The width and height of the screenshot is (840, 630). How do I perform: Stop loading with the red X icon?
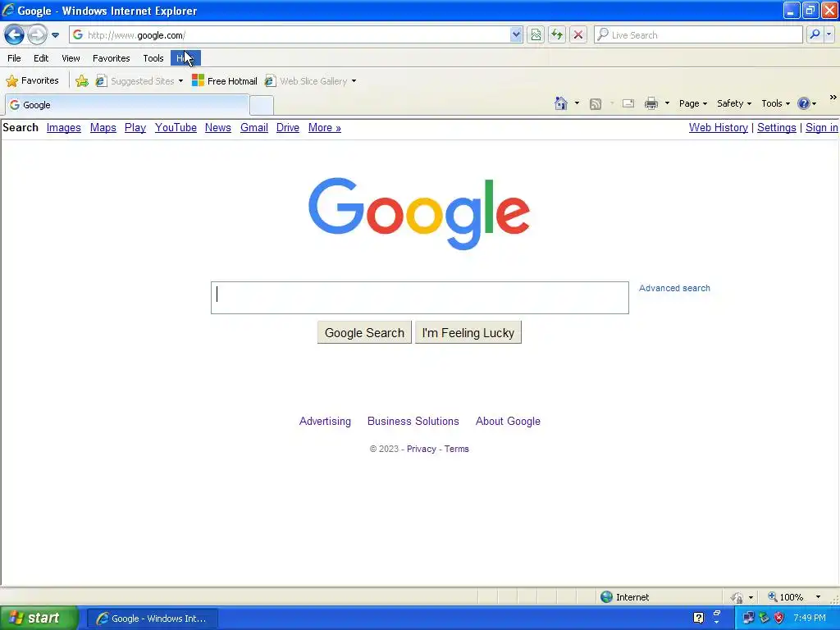point(578,34)
